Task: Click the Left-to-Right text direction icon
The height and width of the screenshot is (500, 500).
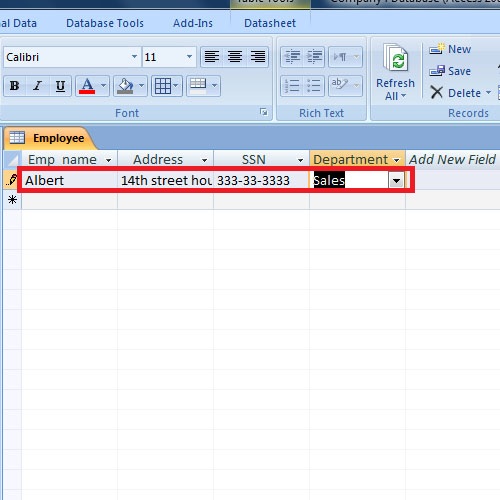Action: [x=340, y=57]
